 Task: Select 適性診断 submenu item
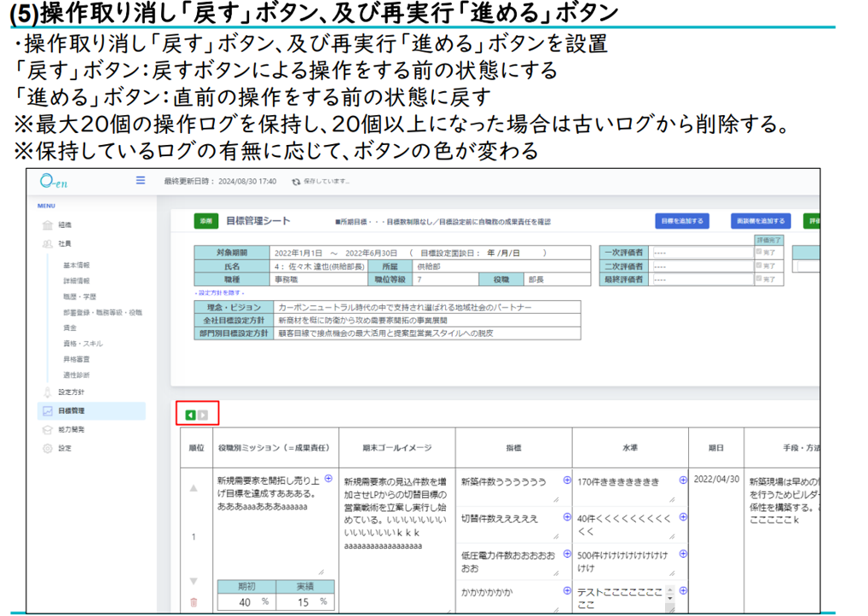click(x=77, y=375)
